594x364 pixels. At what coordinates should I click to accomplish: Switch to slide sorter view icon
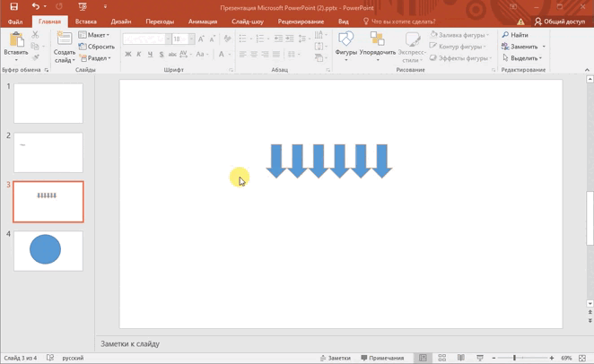coord(441,358)
